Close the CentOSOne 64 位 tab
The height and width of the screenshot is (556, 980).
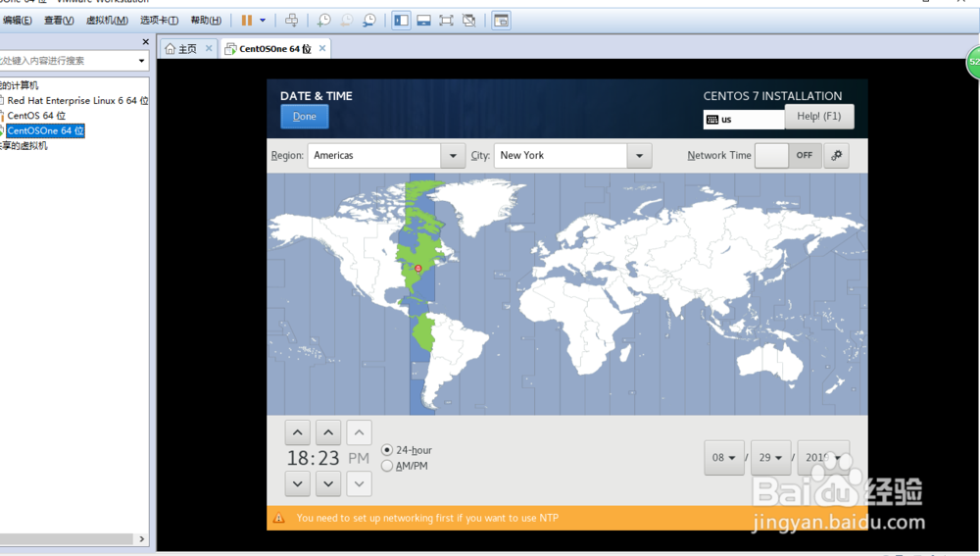[322, 48]
